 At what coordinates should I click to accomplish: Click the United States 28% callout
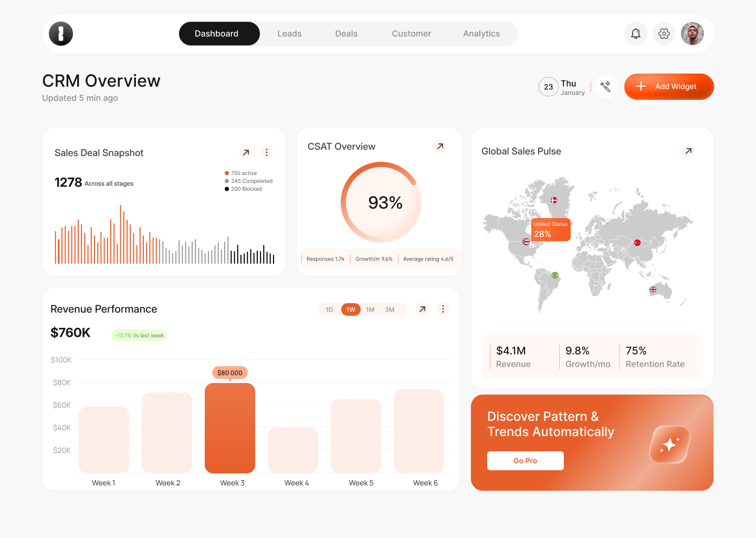point(551,230)
